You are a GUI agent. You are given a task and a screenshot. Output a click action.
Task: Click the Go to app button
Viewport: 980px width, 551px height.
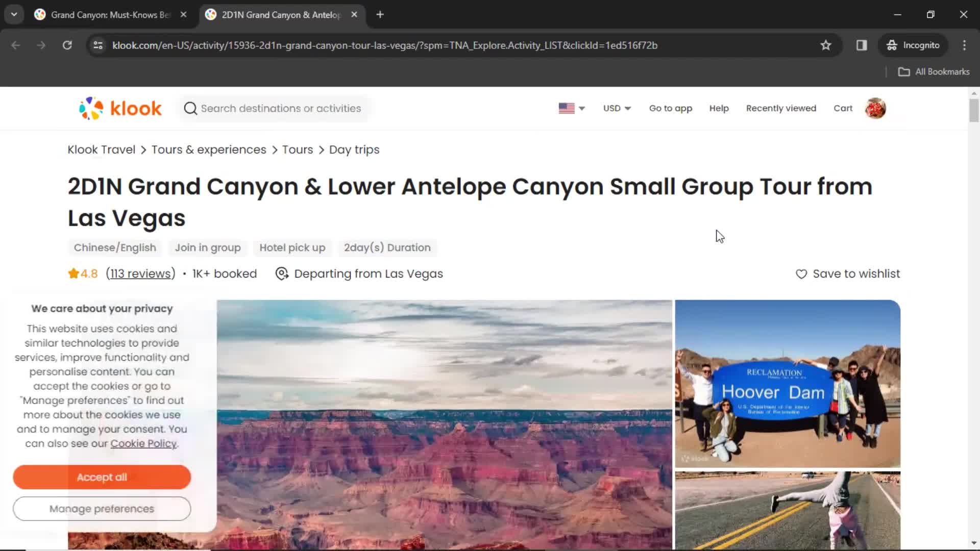(671, 108)
